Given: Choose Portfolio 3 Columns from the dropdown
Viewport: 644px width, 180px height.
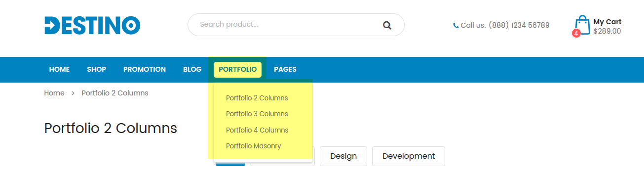Looking at the screenshot, I should click(257, 114).
